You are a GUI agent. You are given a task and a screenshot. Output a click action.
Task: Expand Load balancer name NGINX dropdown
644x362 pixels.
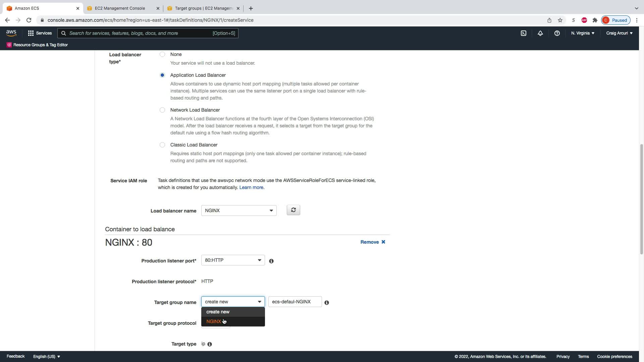(x=238, y=210)
